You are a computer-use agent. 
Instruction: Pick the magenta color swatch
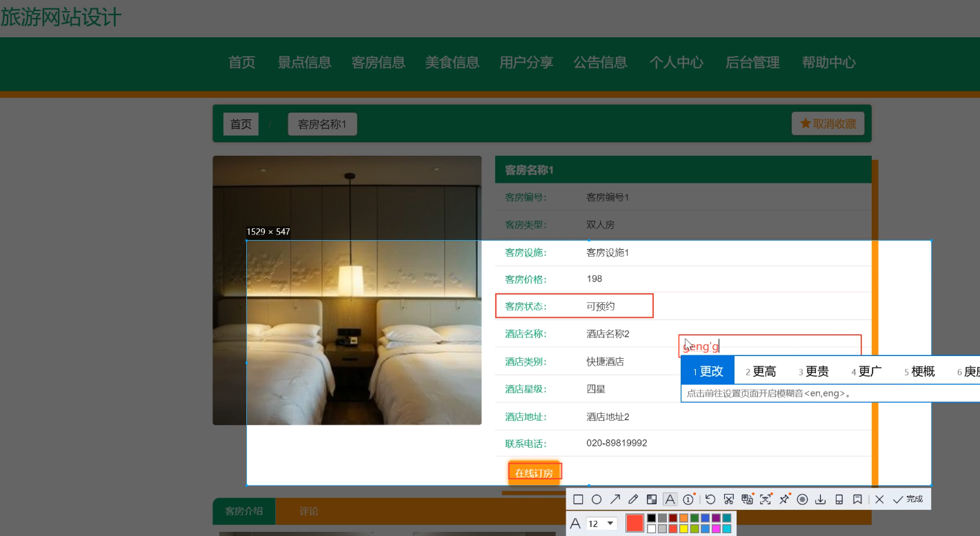[x=716, y=529]
